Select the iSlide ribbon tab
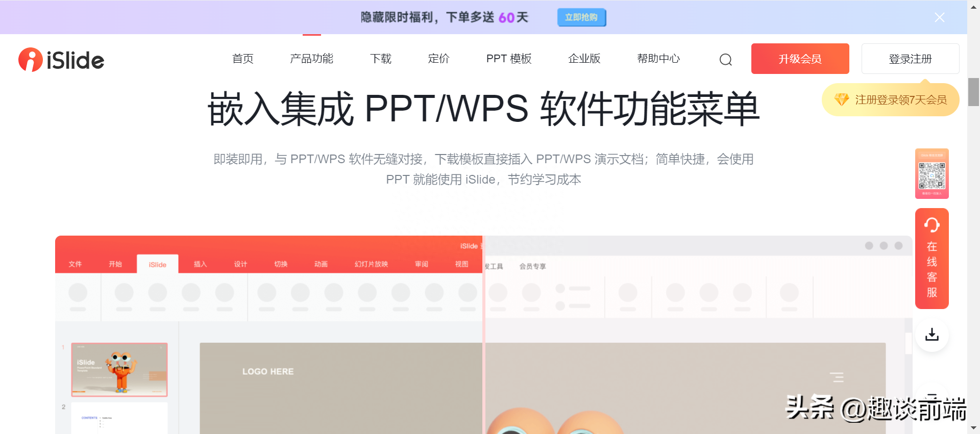980x434 pixels. tap(158, 264)
